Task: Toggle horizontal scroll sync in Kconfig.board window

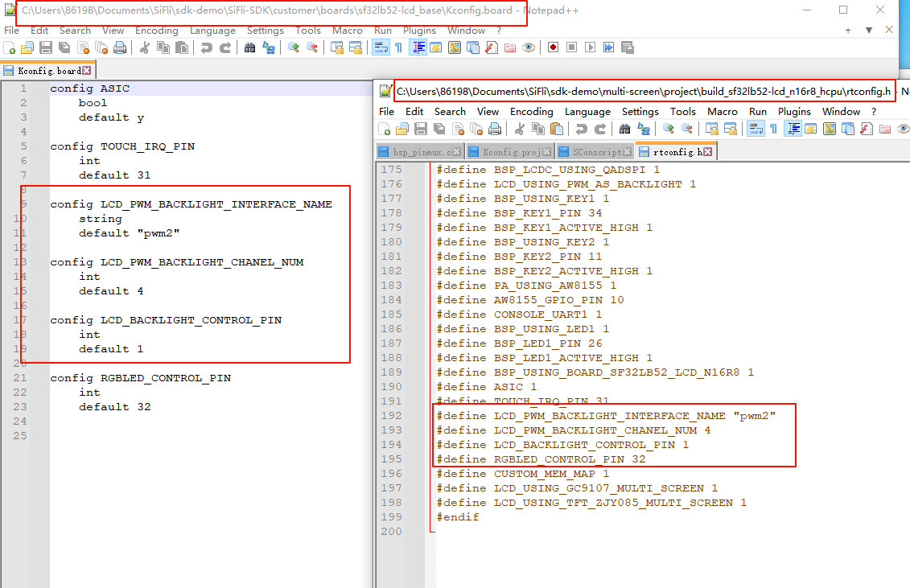Action: (355, 47)
